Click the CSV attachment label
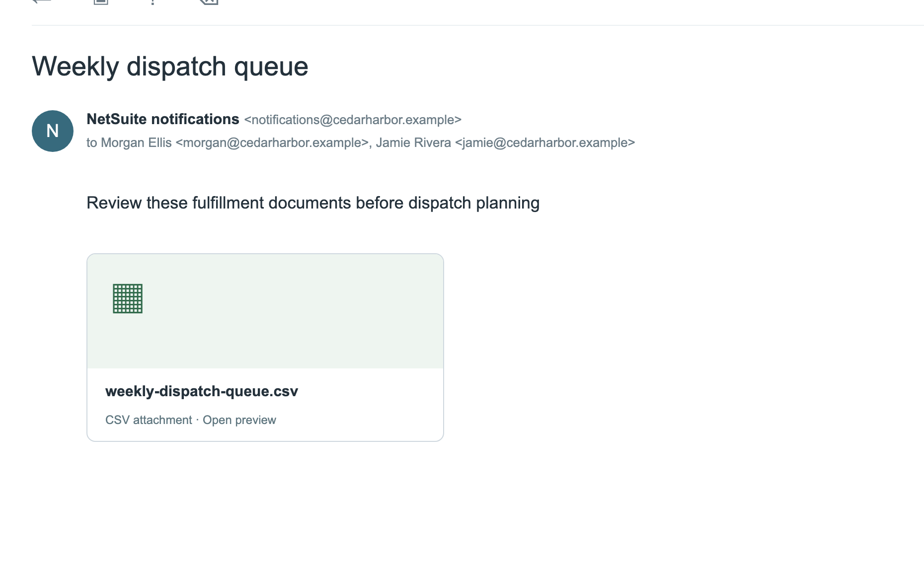 [x=149, y=420]
